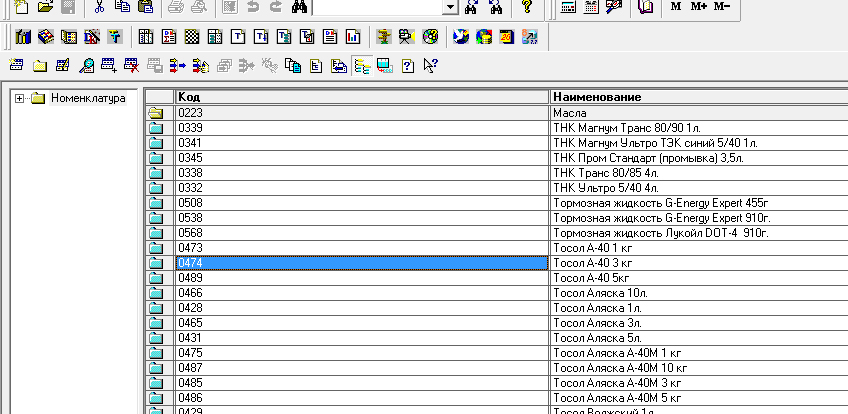Click the binoculars Find icon

point(299,7)
